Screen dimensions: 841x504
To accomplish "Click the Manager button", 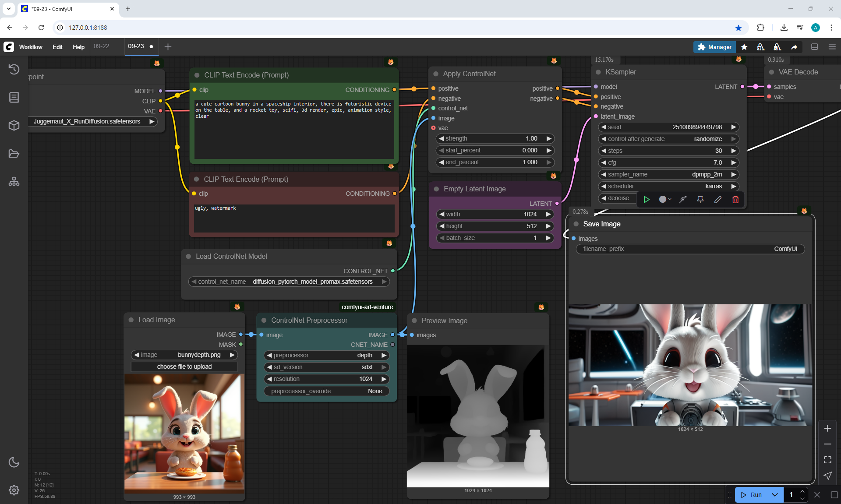I will [714, 47].
